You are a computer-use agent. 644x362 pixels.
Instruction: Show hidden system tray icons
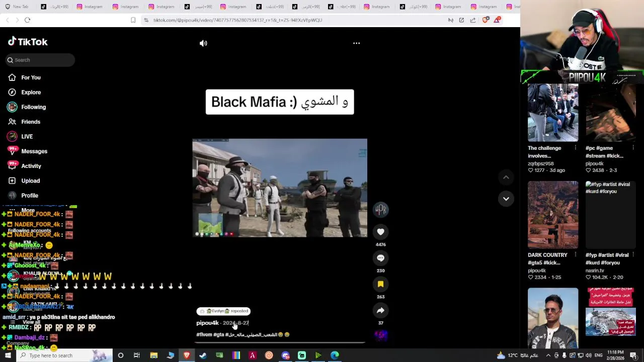[x=548, y=355]
